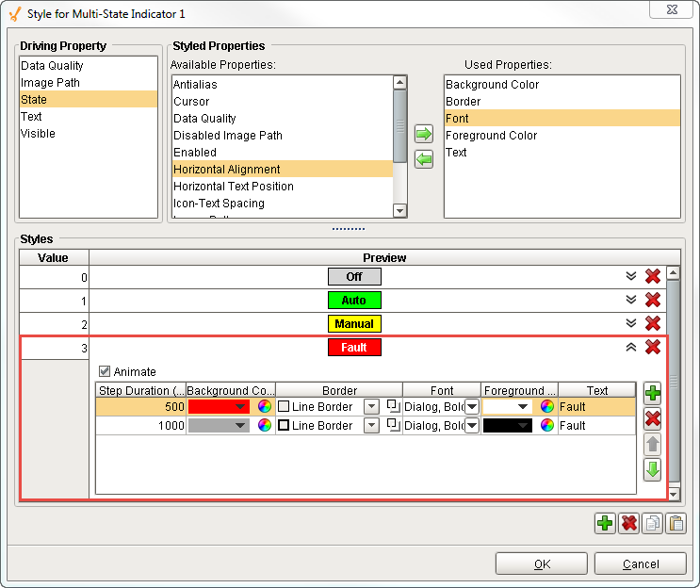Select Font in Used Properties
700x588 pixels.
coord(562,119)
